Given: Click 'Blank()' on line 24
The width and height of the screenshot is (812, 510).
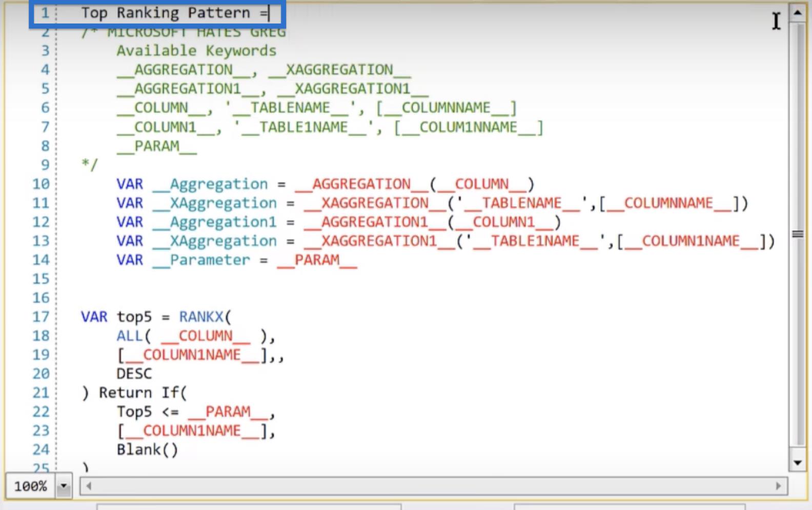Looking at the screenshot, I should tap(147, 449).
